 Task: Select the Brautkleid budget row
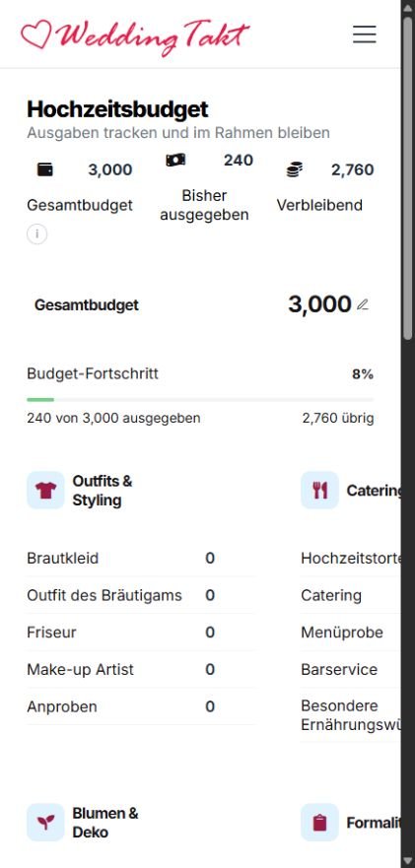click(x=141, y=558)
